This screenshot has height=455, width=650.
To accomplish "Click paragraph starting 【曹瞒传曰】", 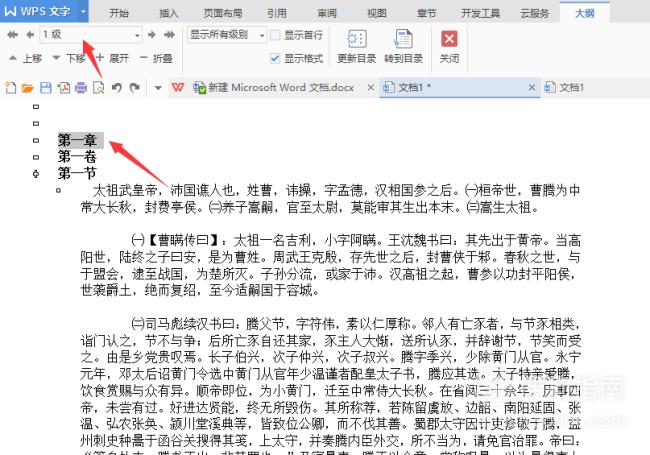I will tap(330, 265).
